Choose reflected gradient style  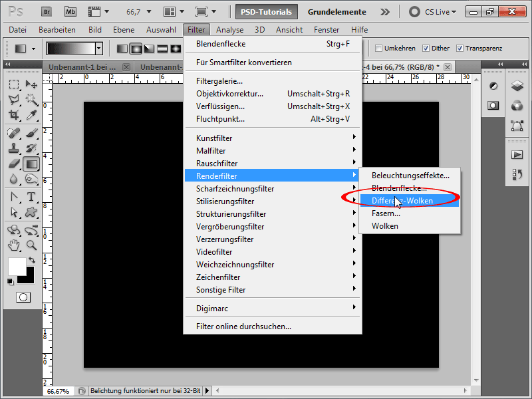click(x=162, y=49)
